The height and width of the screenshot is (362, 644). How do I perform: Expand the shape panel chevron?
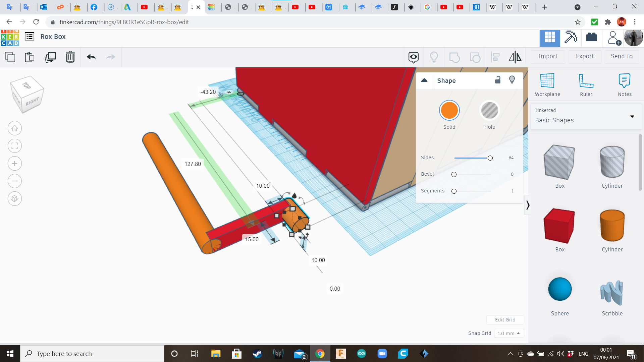pyautogui.click(x=528, y=205)
